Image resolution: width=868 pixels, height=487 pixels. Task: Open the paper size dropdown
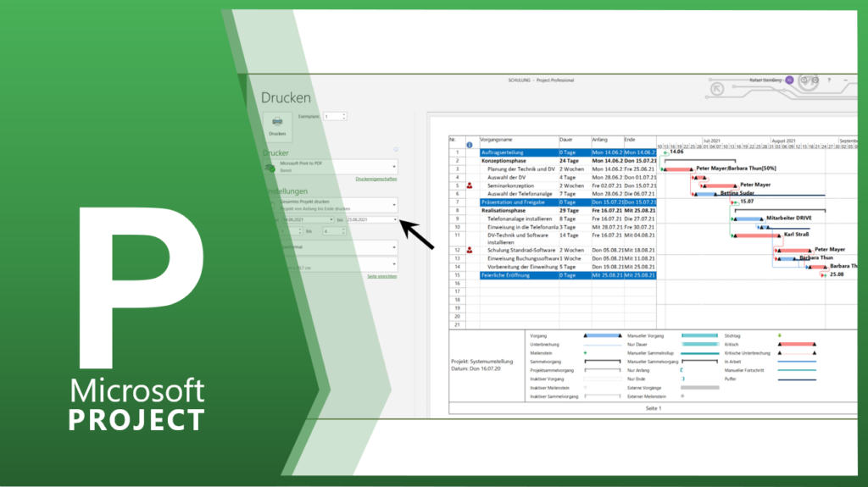337,264
